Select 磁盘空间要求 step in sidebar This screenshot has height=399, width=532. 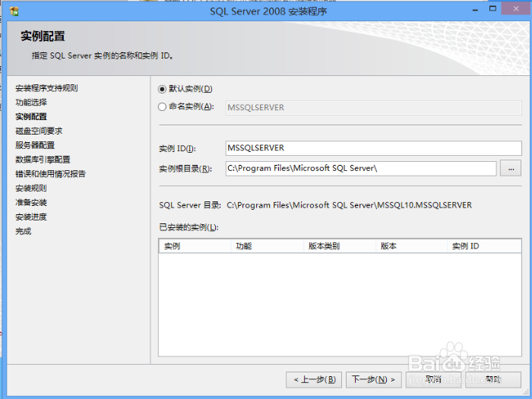click(x=39, y=131)
